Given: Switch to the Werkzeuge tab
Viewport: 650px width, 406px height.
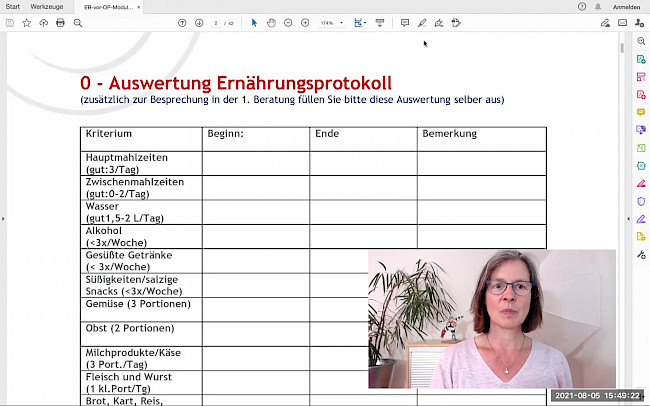Looking at the screenshot, I should [x=47, y=7].
